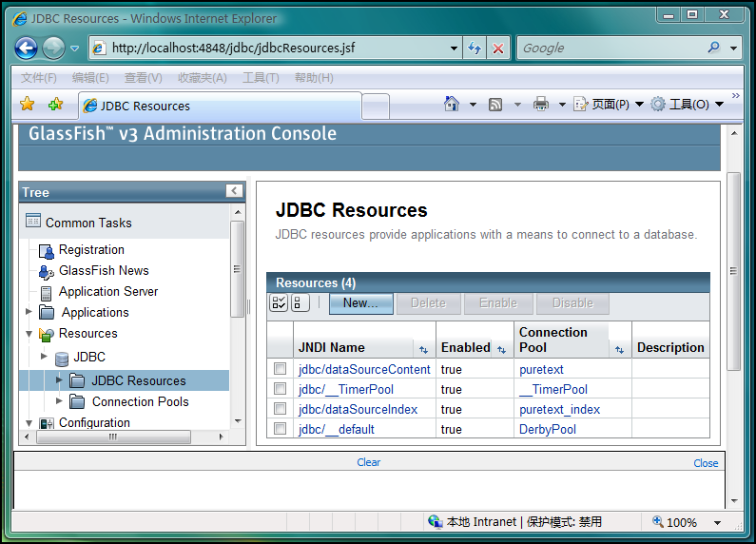756x544 pixels.
Task: Check the jdbc/dataSourceContent row checkbox
Action: tap(280, 368)
